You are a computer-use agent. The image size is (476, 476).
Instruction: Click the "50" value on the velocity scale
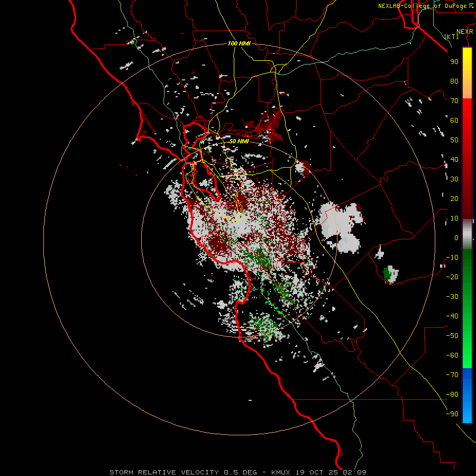click(x=454, y=140)
